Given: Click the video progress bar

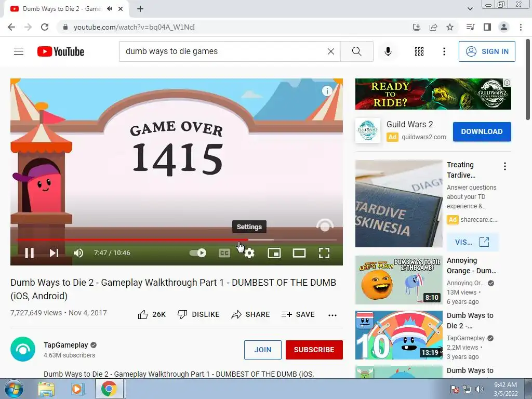Looking at the screenshot, I should [x=177, y=240].
